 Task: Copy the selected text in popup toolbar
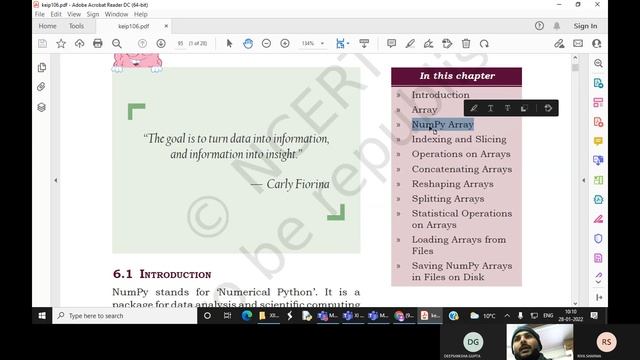(x=524, y=108)
